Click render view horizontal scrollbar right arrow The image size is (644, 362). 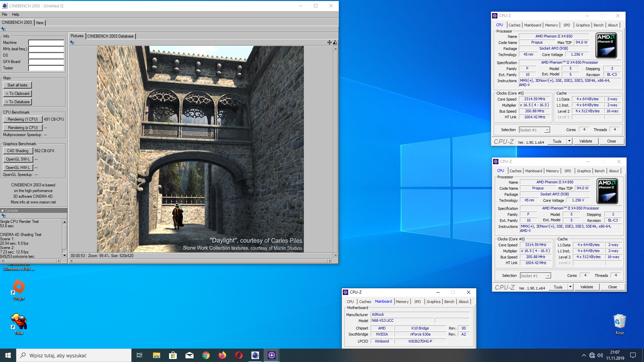coord(330,261)
